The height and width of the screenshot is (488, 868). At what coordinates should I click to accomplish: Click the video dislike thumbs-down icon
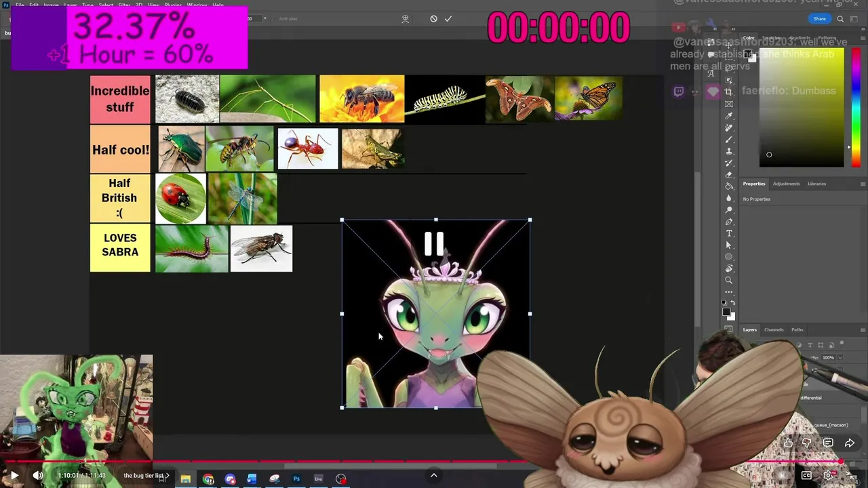click(807, 443)
